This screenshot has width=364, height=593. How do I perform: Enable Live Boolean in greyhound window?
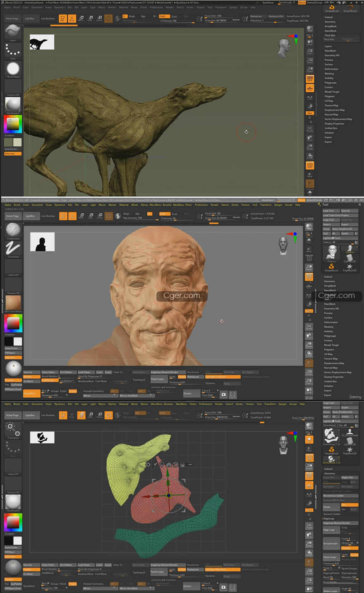48,19
